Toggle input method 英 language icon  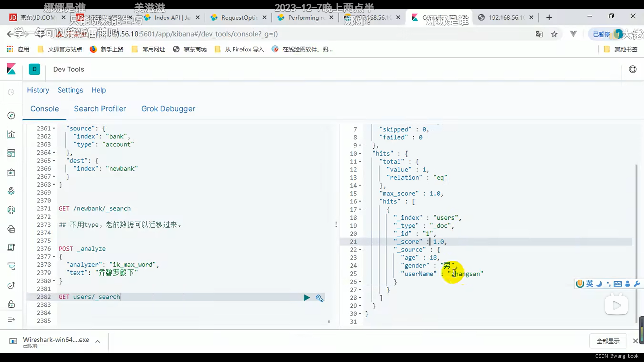click(x=590, y=284)
